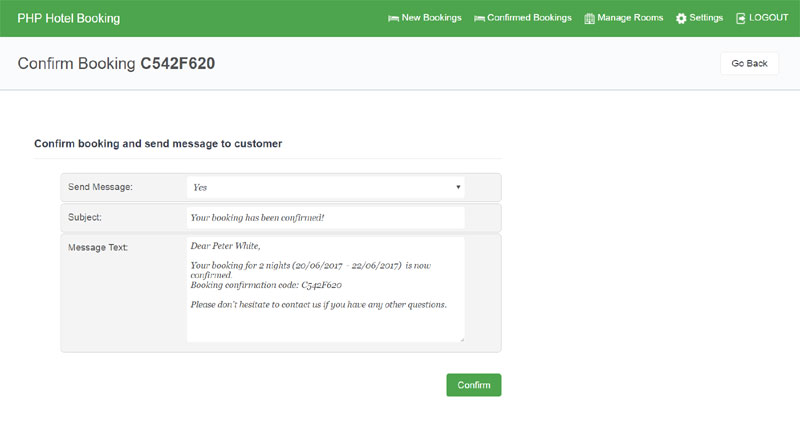Screen dimensions: 800x433
Task: Click the building icon beside Manage Rooms
Action: pyautogui.click(x=589, y=18)
